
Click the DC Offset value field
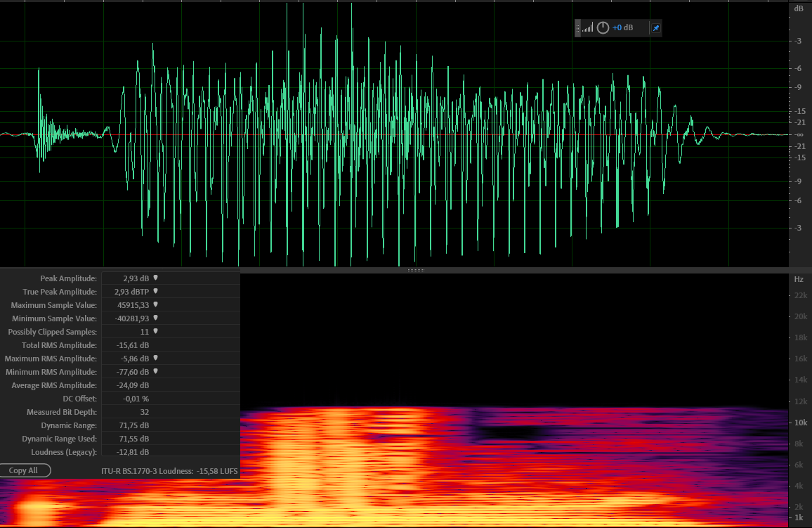[135, 399]
